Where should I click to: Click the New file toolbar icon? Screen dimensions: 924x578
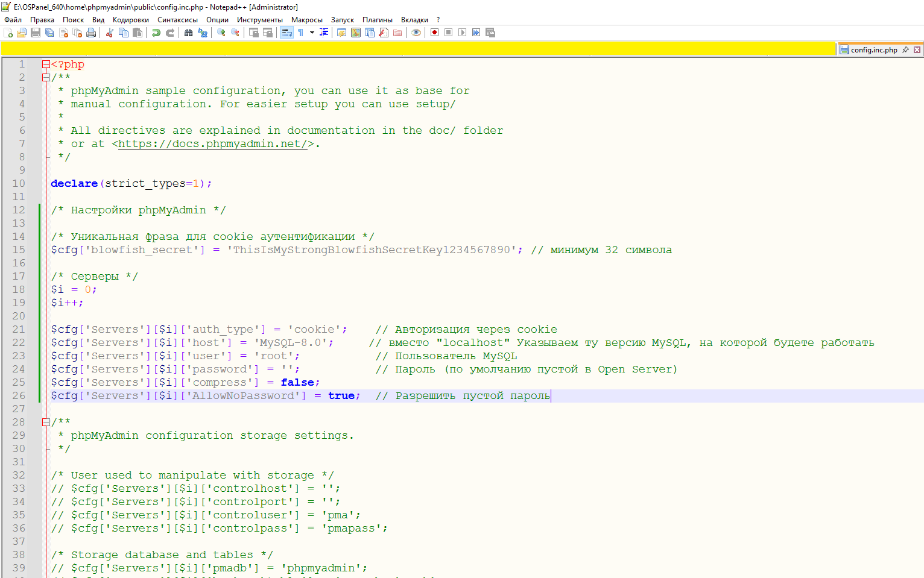[x=8, y=33]
